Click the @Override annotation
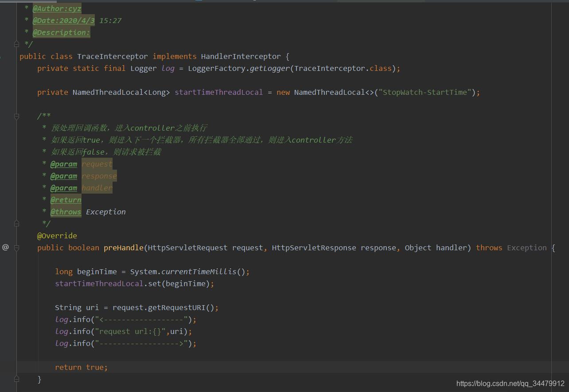The width and height of the screenshot is (569, 392). (x=57, y=236)
